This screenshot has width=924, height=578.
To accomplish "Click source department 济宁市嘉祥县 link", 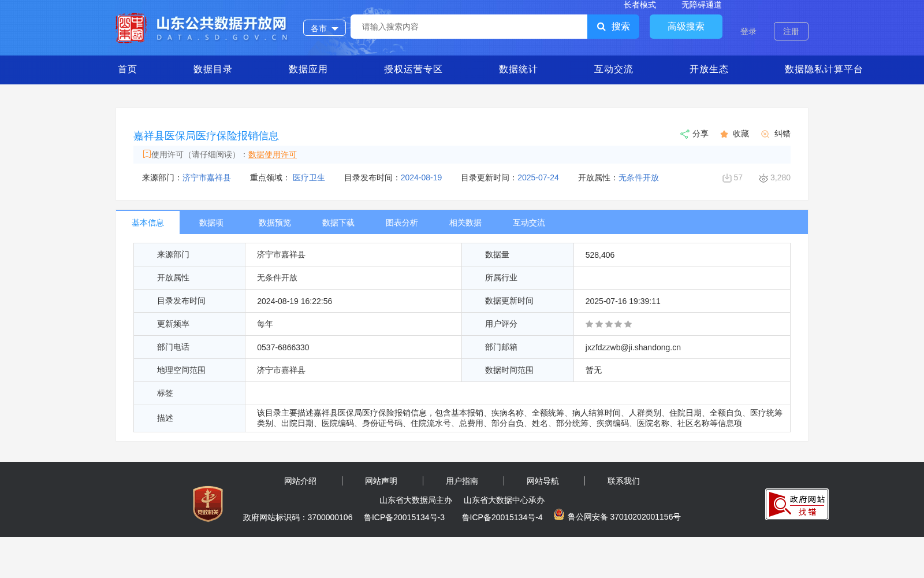I will [207, 177].
